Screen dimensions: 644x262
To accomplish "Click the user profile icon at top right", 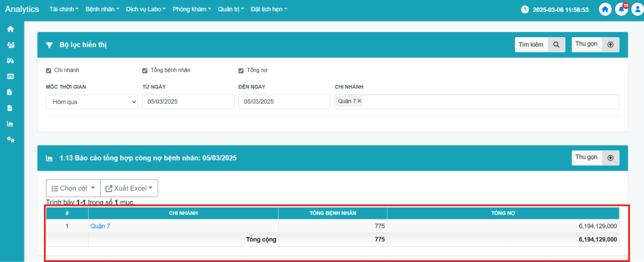I will pyautogui.click(x=636, y=9).
